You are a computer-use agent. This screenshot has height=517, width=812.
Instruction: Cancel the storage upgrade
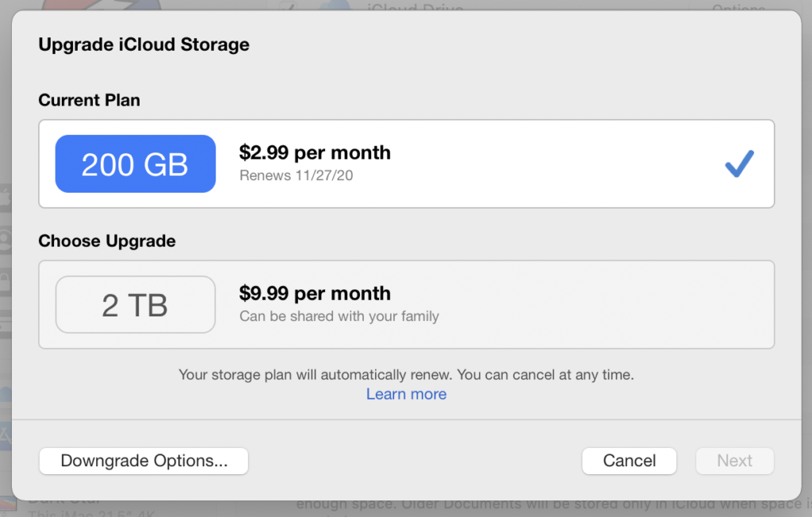629,461
